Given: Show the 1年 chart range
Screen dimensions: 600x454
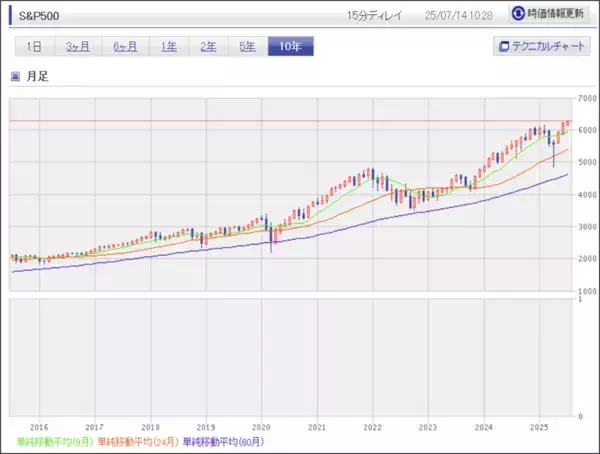Looking at the screenshot, I should [168, 47].
